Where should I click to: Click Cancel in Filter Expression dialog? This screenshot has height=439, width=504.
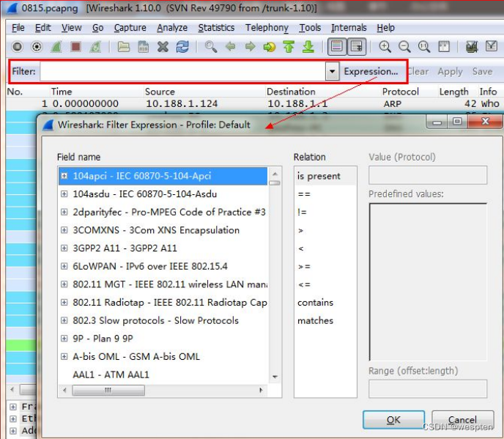[x=462, y=420]
